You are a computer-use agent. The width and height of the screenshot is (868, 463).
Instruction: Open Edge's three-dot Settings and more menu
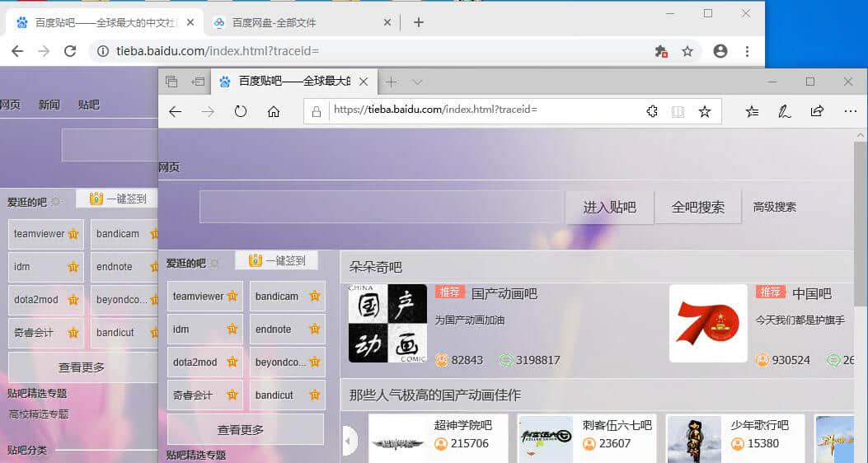coord(850,111)
